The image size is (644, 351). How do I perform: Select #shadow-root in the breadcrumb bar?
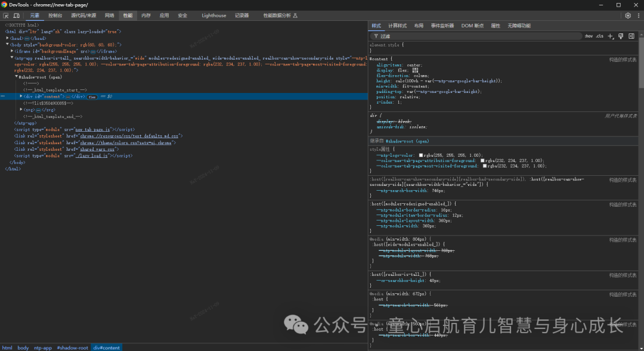click(72, 347)
